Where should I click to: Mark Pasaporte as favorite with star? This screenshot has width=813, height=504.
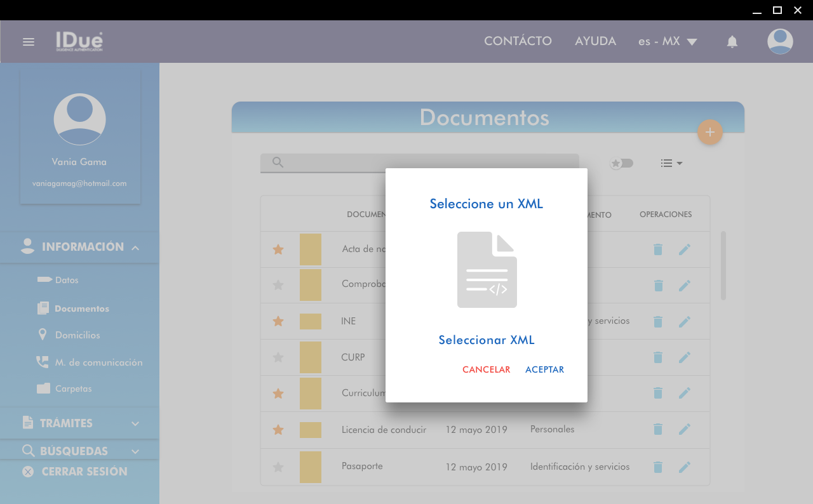(278, 467)
